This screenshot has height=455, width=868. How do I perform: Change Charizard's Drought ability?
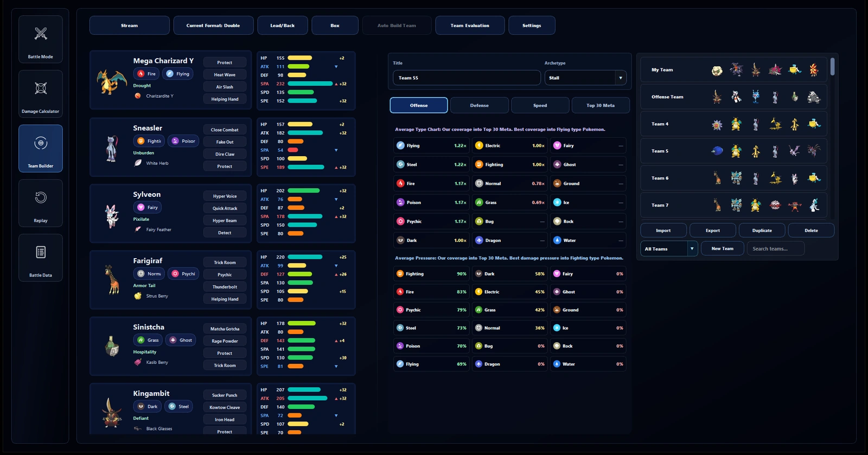point(142,86)
